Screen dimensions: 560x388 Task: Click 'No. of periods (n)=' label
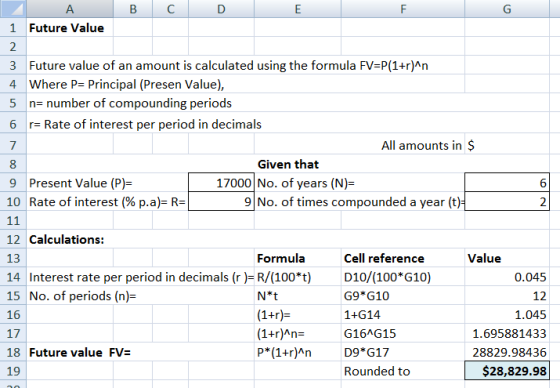click(x=82, y=296)
